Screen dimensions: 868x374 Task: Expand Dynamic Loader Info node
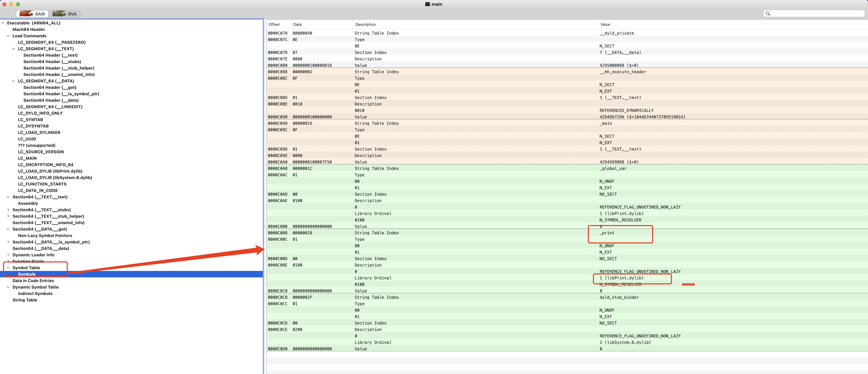coord(8,255)
